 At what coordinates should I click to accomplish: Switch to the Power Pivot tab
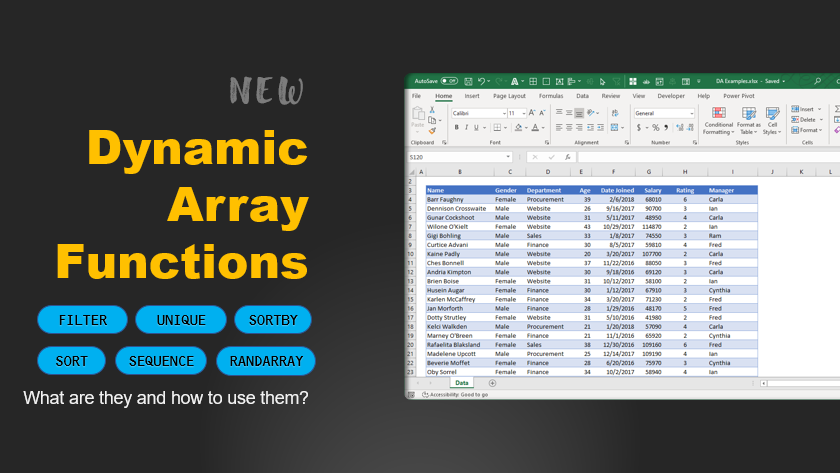tap(739, 96)
